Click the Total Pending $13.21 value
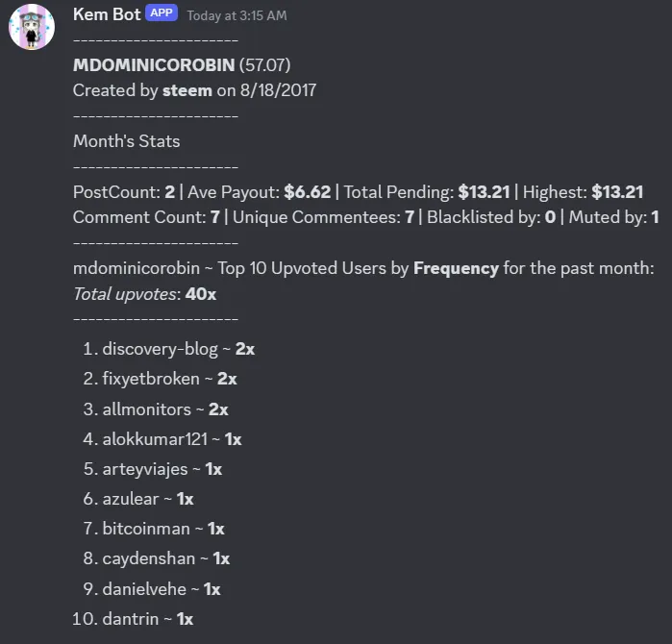Image resolution: width=672 pixels, height=644 pixels. (484, 192)
